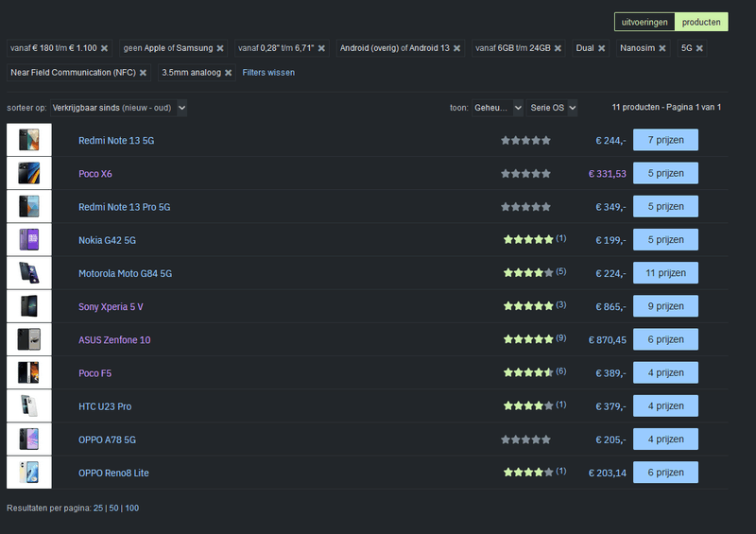Open the Poco F5 product link
This screenshot has height=534, width=756.
[x=95, y=373]
